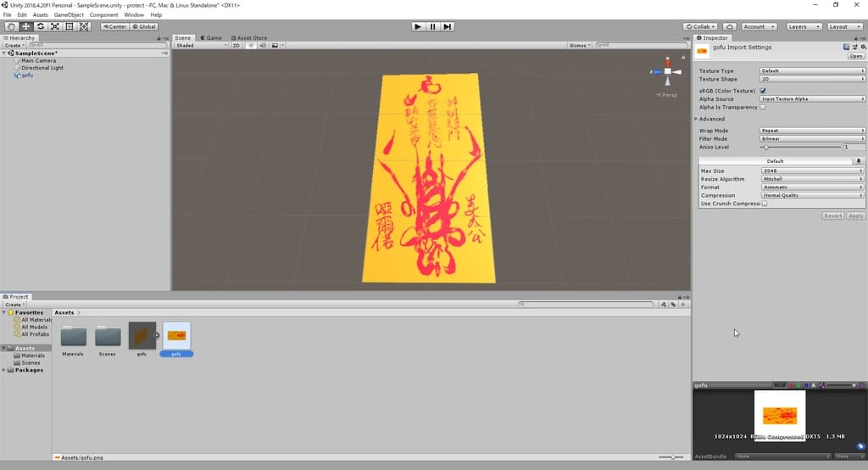The width and height of the screenshot is (868, 470).
Task: Toggle the Inspector panel lock
Action: pos(856,38)
